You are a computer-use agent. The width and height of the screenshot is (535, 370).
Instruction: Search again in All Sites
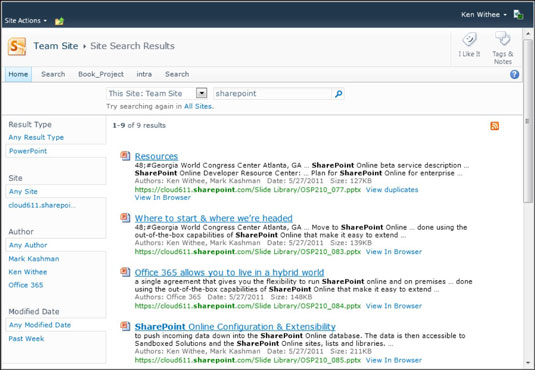(198, 106)
